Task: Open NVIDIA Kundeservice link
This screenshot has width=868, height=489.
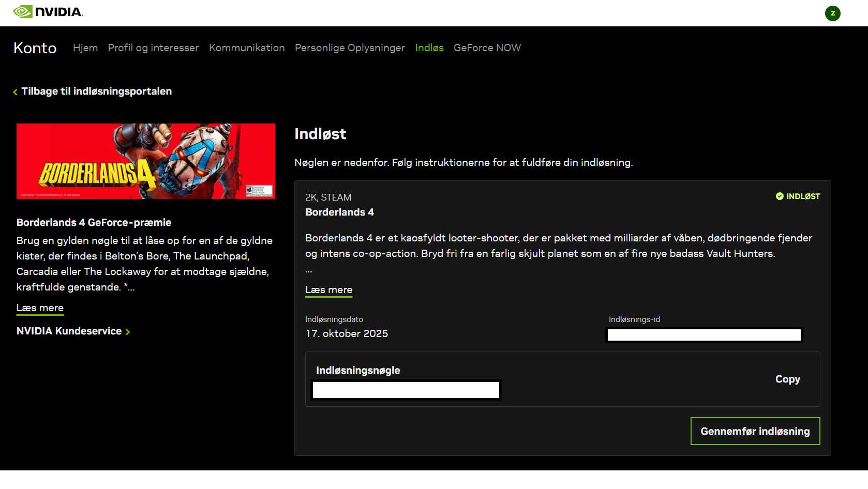Action: (69, 331)
